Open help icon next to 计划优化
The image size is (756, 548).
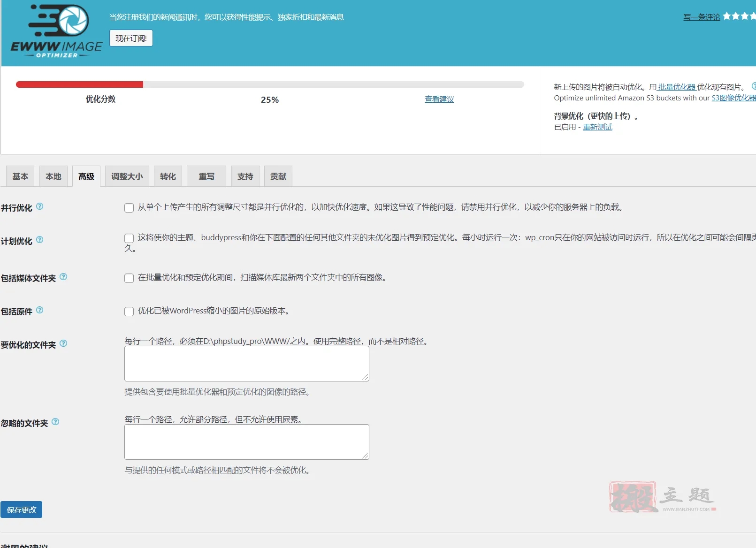(40, 239)
